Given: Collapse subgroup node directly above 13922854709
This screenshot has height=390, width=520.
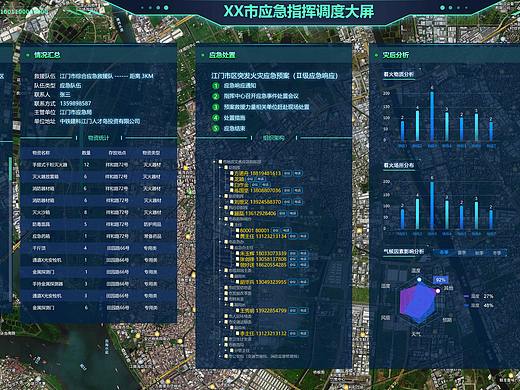Looking at the screenshot, I should 226,305.
